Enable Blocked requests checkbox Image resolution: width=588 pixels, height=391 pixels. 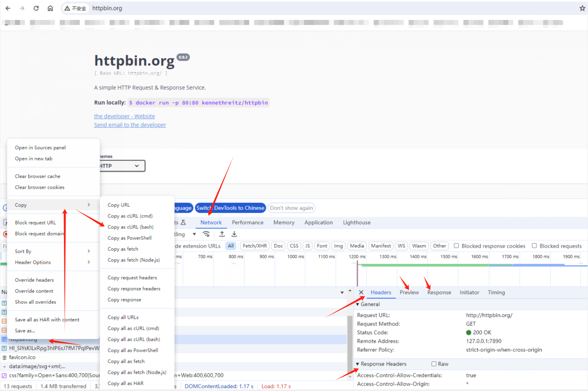pyautogui.click(x=534, y=246)
